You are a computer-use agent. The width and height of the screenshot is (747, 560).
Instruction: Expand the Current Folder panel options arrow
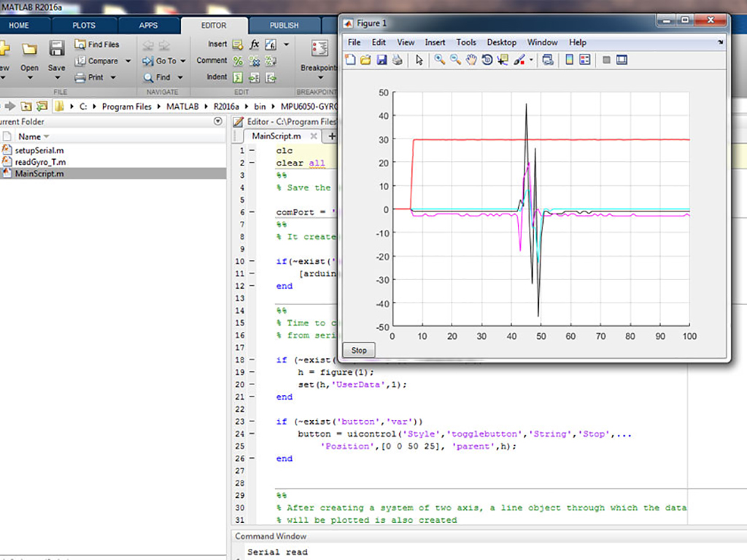pos(217,122)
